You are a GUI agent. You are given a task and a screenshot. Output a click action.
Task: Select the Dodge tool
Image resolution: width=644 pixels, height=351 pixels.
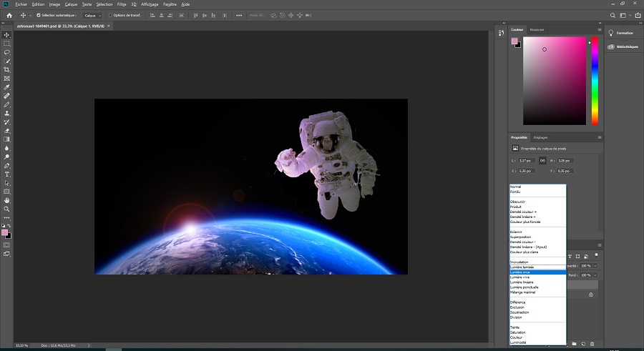point(6,157)
